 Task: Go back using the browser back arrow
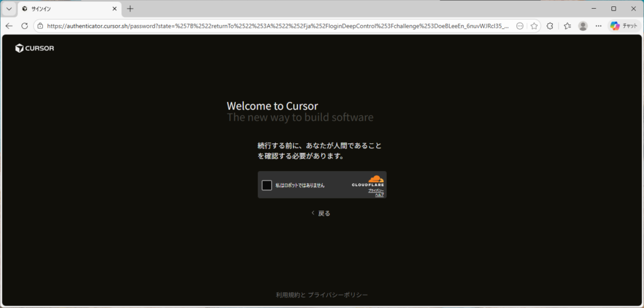click(x=9, y=26)
